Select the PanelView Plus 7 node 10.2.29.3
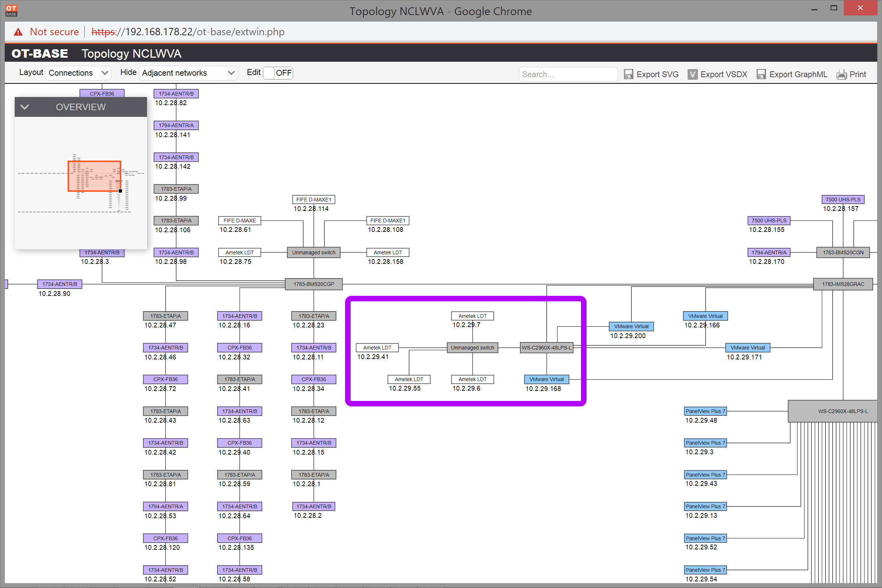The height and width of the screenshot is (588, 882). [705, 443]
